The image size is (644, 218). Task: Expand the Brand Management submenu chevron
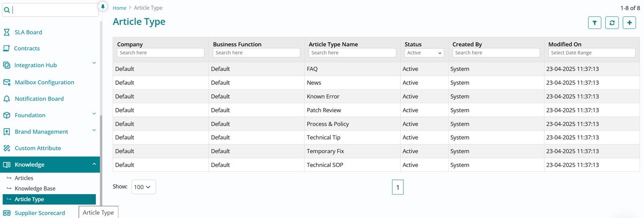point(94,130)
